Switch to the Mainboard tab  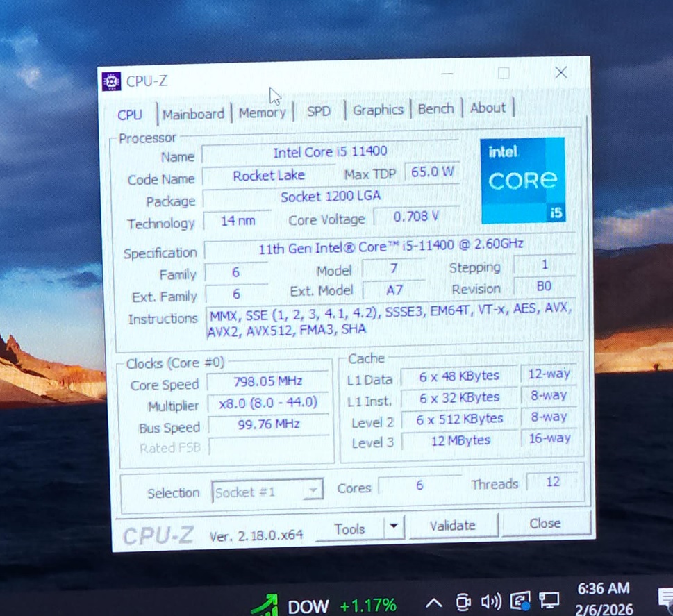coord(193,114)
